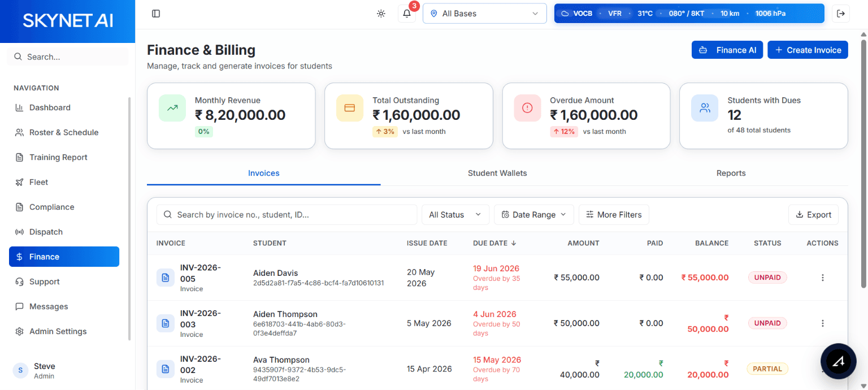Open Roster & Schedule page

pos(64,132)
